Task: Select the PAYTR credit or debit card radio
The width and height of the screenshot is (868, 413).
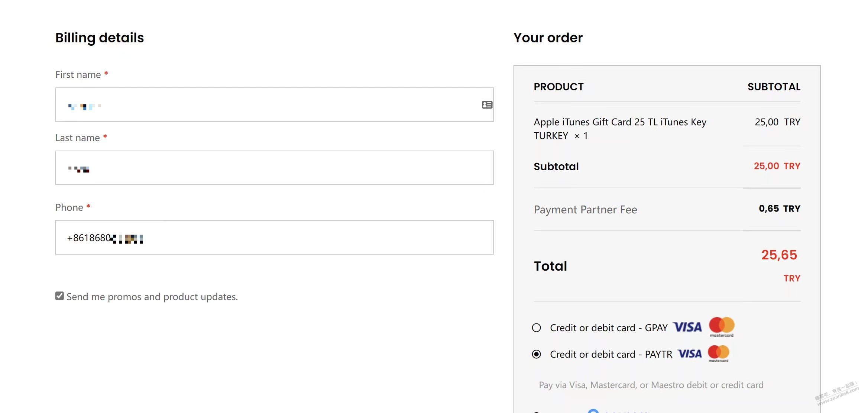Action: pos(536,354)
